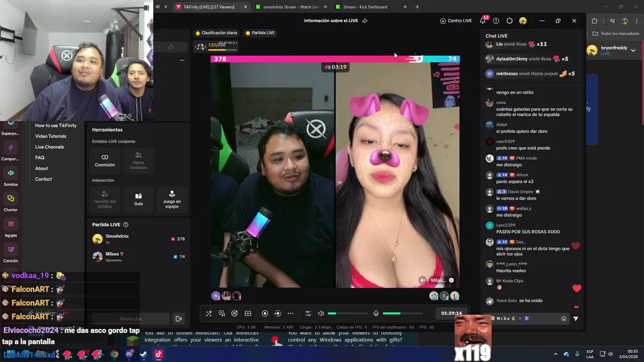Mute the audio-playing browser tab icon

(157, 7)
